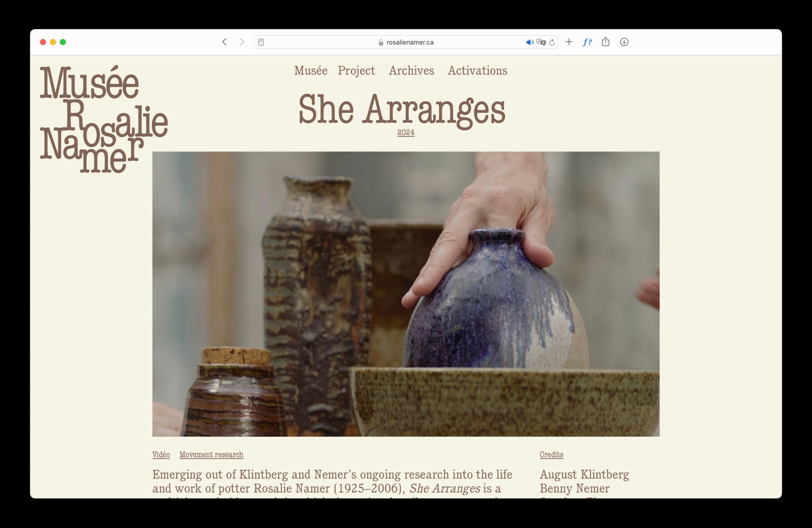Reload the page

pyautogui.click(x=552, y=42)
